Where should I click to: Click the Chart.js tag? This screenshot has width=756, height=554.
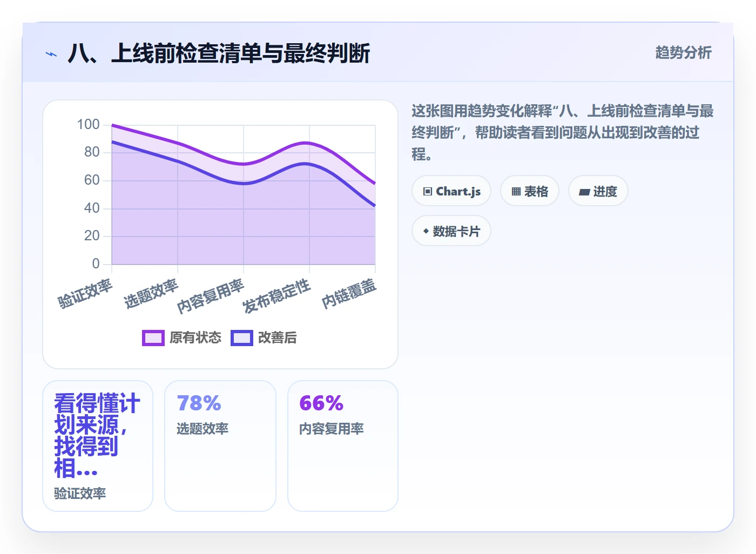[451, 191]
